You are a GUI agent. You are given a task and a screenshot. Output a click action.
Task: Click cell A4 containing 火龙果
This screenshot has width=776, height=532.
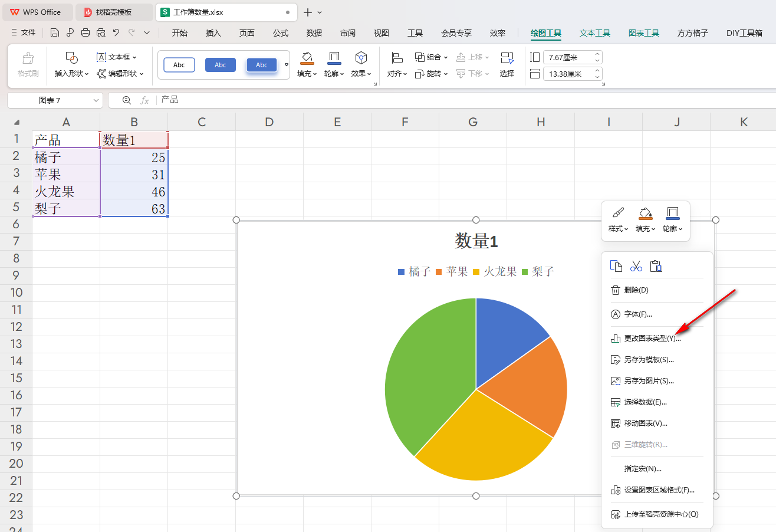[x=66, y=191]
